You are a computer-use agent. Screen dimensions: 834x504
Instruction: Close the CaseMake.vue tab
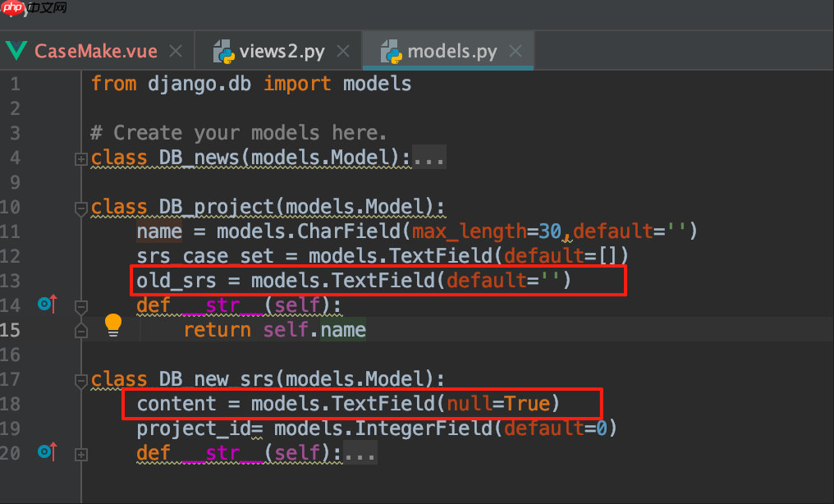(175, 51)
